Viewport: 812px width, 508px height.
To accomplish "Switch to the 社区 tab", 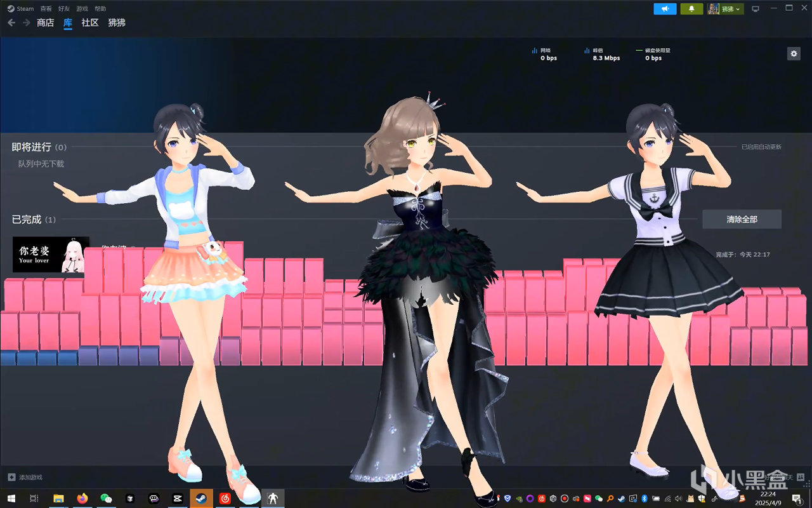I will click(x=90, y=23).
